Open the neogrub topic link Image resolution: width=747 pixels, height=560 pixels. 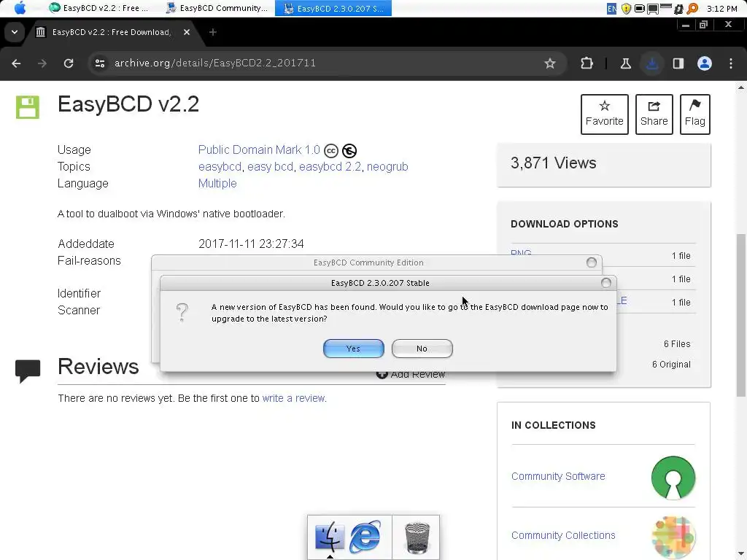(x=387, y=167)
